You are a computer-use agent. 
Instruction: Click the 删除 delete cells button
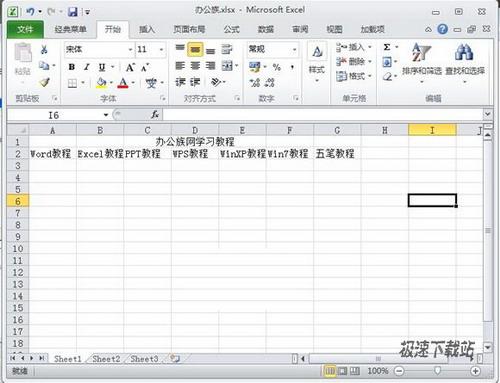pyautogui.click(x=354, y=62)
